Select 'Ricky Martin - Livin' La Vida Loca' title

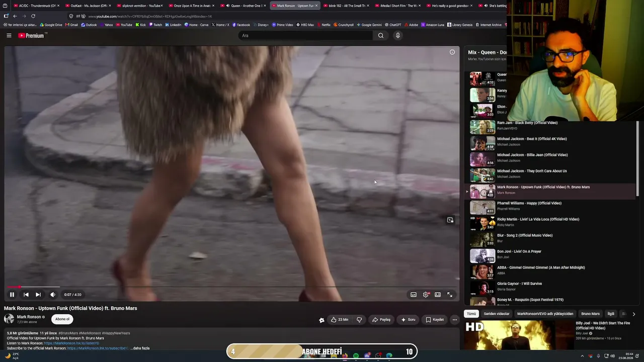coord(538,219)
